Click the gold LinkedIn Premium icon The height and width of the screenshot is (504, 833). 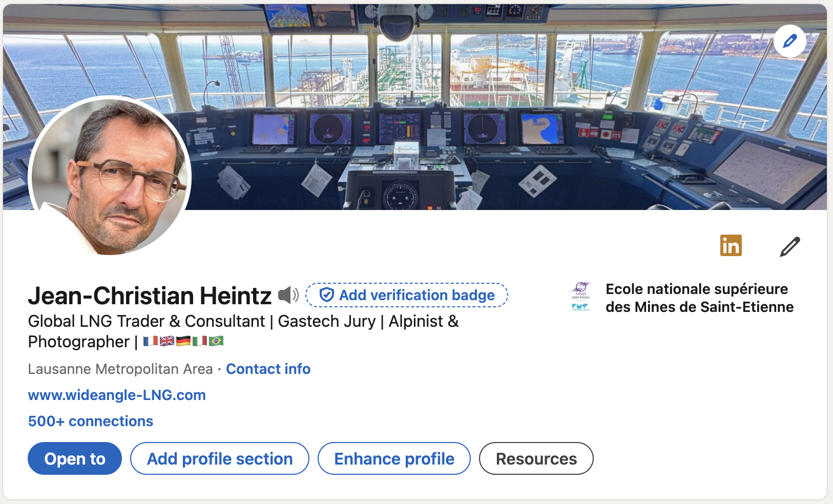(731, 246)
